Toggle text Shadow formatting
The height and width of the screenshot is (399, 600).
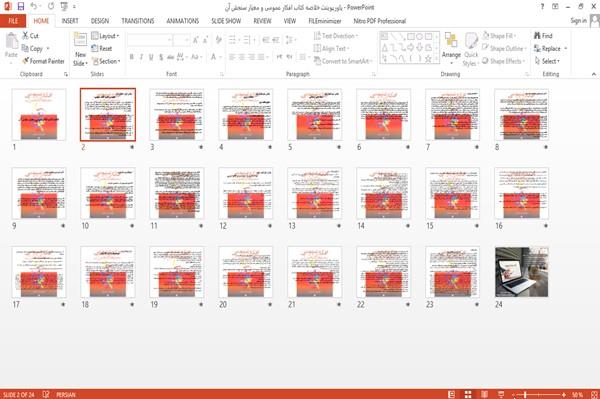[x=161, y=57]
